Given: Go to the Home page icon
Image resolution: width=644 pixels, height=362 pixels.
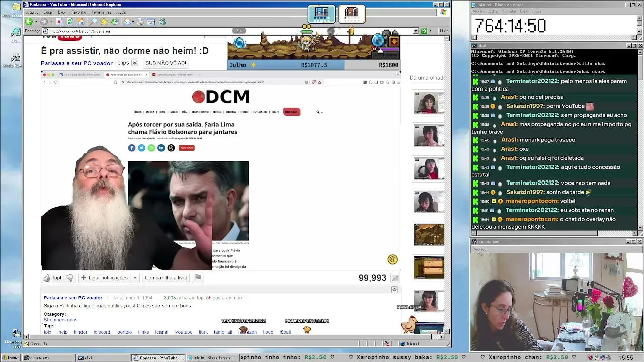Looking at the screenshot, I should coord(80,22).
